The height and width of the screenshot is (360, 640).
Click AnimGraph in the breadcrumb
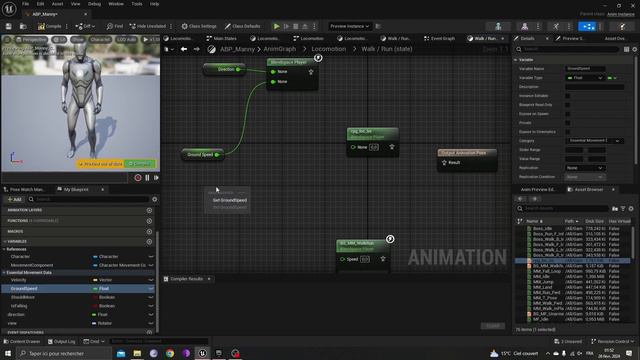(280, 49)
